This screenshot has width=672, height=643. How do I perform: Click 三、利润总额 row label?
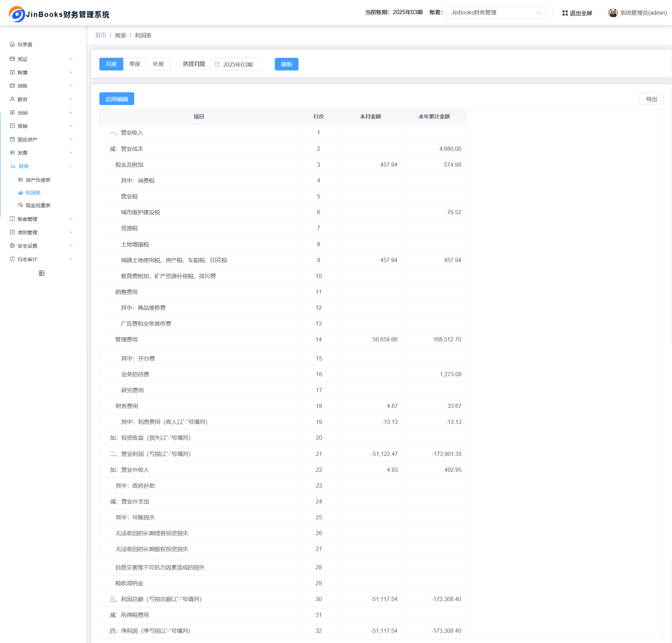coord(155,599)
